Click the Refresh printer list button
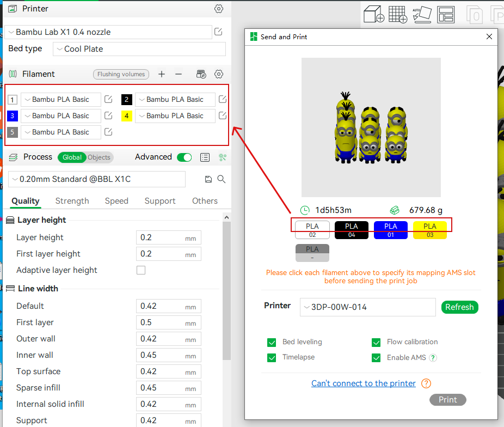This screenshot has width=504, height=427. 459,307
